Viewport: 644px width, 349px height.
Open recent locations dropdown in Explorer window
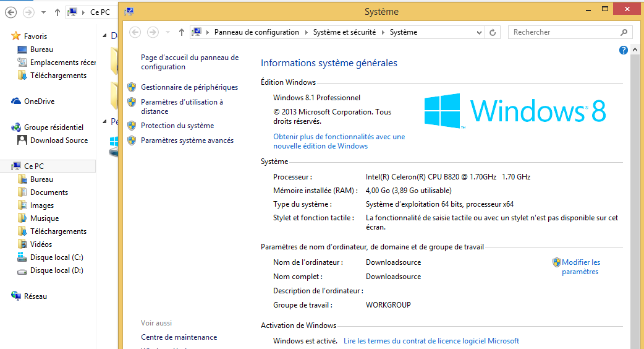click(x=43, y=12)
